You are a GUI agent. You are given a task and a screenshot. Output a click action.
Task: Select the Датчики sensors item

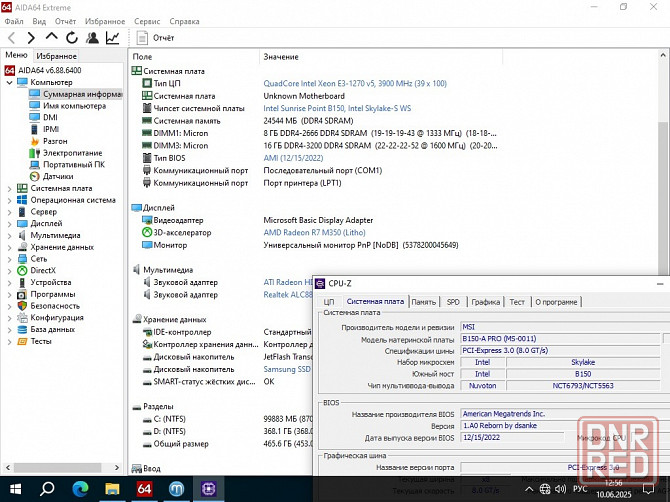coord(58,176)
